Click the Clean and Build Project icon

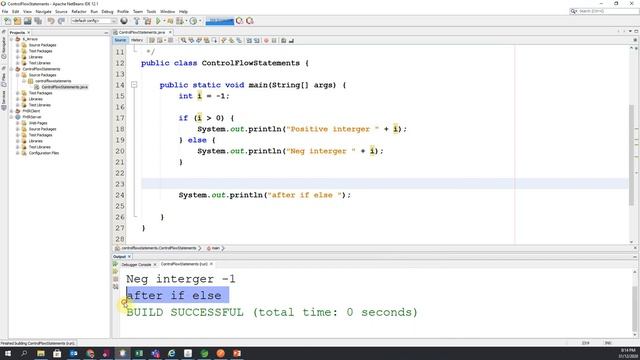147,21
